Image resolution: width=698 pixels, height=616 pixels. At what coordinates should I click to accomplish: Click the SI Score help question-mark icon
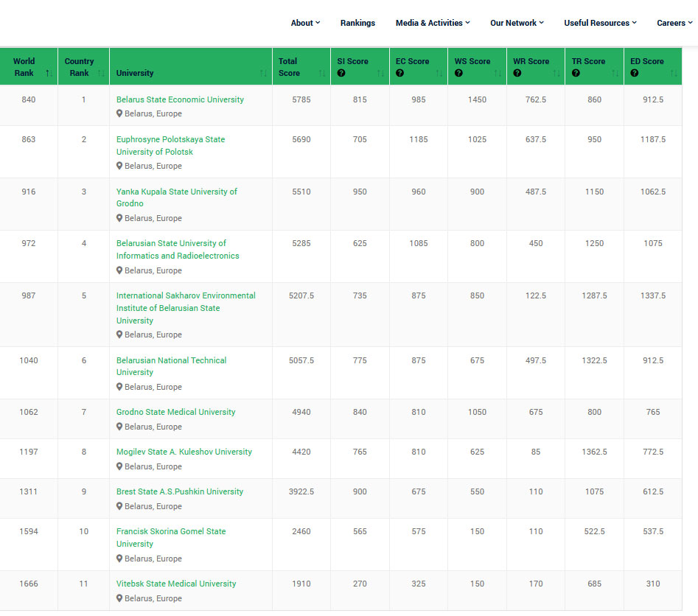point(341,74)
